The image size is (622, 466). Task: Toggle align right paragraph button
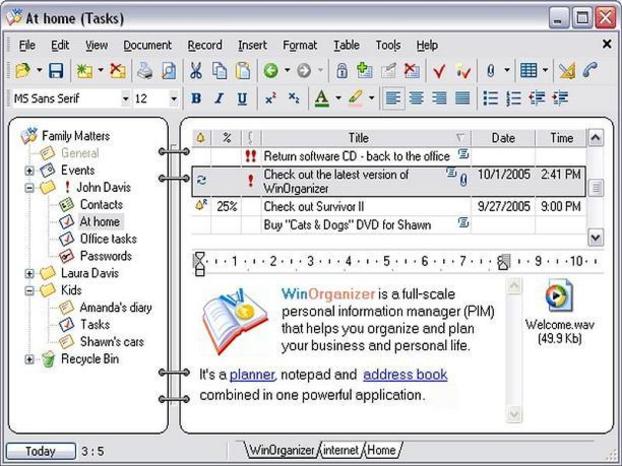(439, 98)
